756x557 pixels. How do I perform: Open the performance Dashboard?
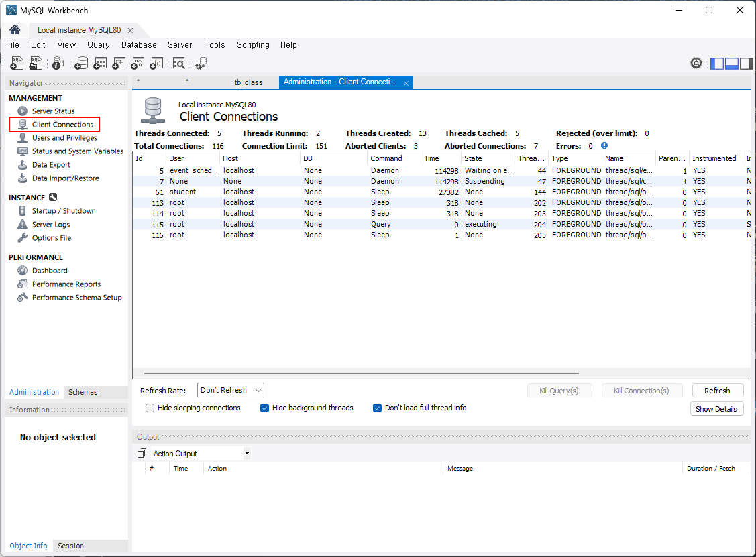[x=50, y=271]
